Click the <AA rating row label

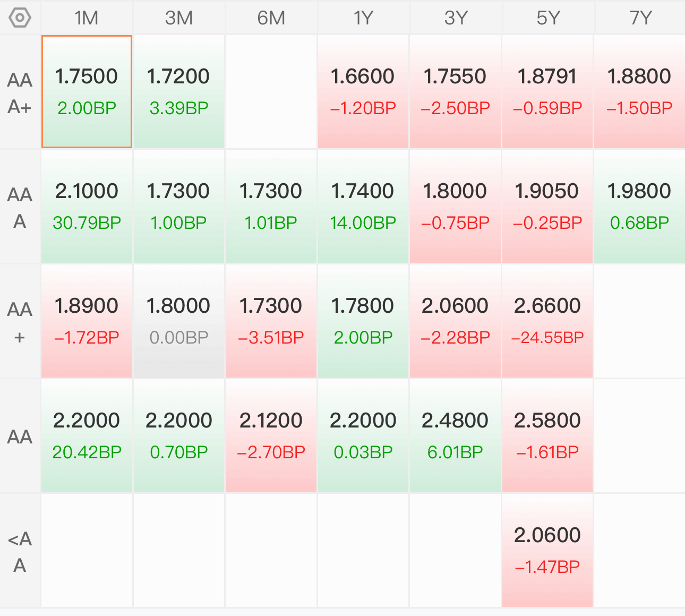coord(20,551)
